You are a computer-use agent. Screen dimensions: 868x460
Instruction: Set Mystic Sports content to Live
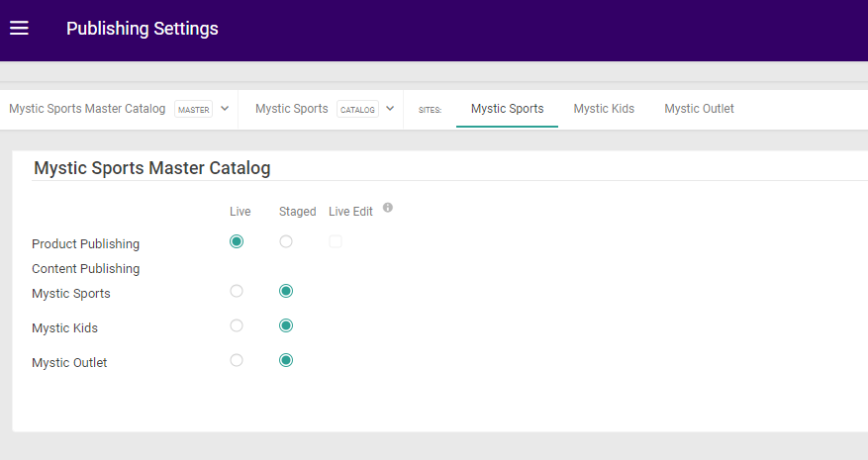tap(237, 291)
